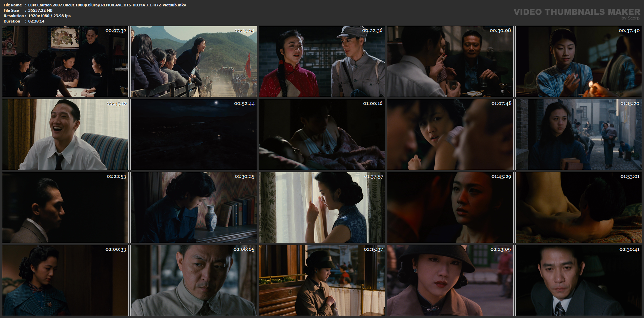Image resolution: width=644 pixels, height=318 pixels.
Task: Select the dark night thumbnail at 00:52:44
Action: (194, 134)
